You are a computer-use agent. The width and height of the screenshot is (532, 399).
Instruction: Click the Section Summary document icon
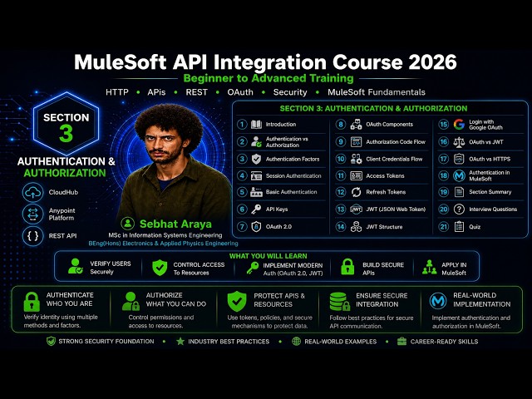pos(459,192)
